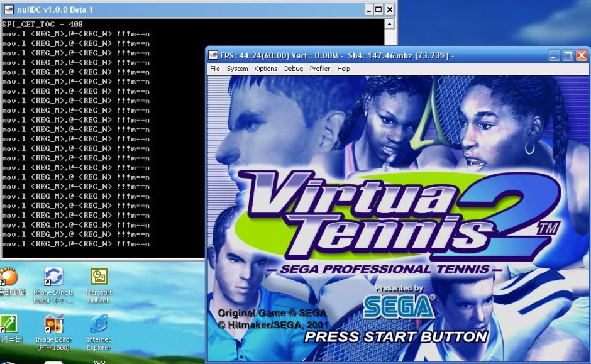Click the 'Presented by' text
Viewport: 591px width, 364px height.
coord(399,289)
